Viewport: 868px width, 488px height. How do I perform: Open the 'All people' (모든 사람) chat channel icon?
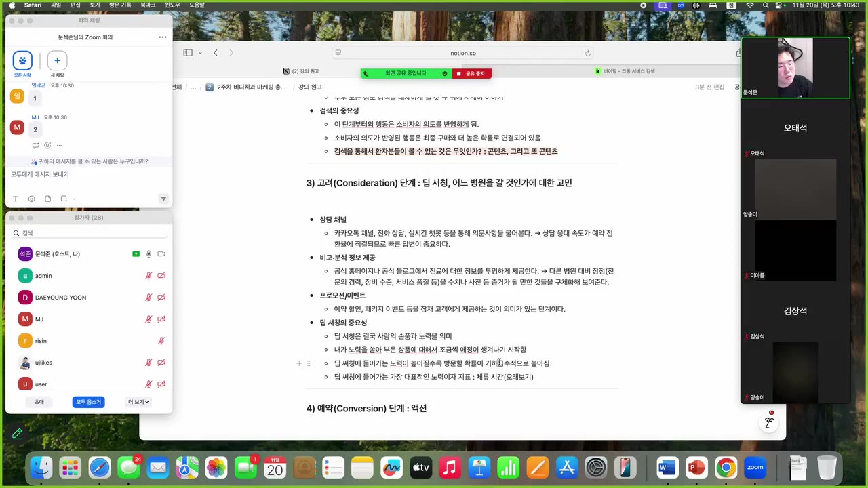22,60
